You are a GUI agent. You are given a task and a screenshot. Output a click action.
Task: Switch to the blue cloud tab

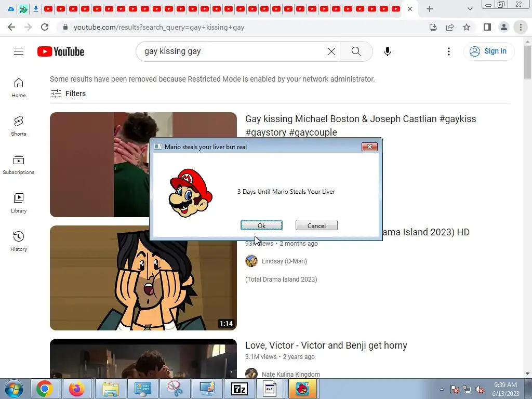click(x=11, y=9)
